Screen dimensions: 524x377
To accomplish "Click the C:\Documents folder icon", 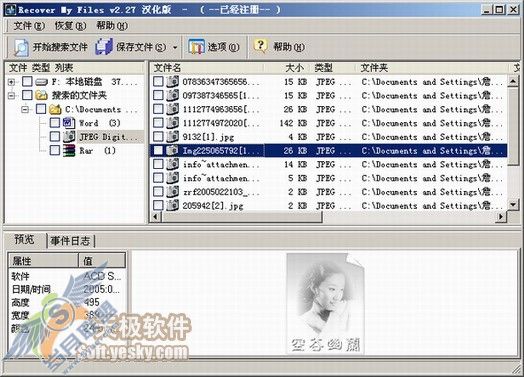I will coord(55,109).
